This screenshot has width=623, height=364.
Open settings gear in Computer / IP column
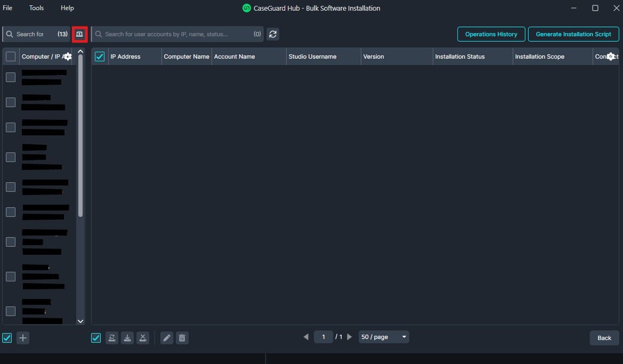(x=67, y=56)
